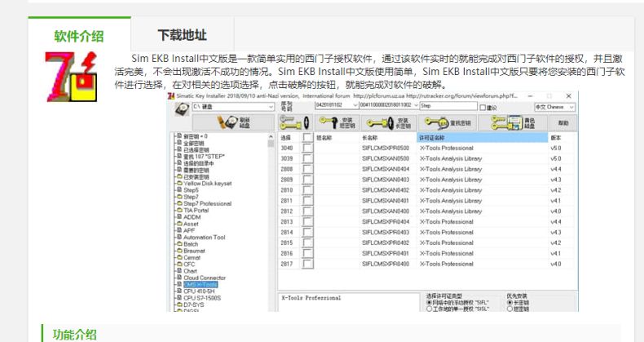Viewport: 644px width, 342px height.
Task: Click the 安装长密钥 install long key button
Action: pyautogui.click(x=389, y=122)
